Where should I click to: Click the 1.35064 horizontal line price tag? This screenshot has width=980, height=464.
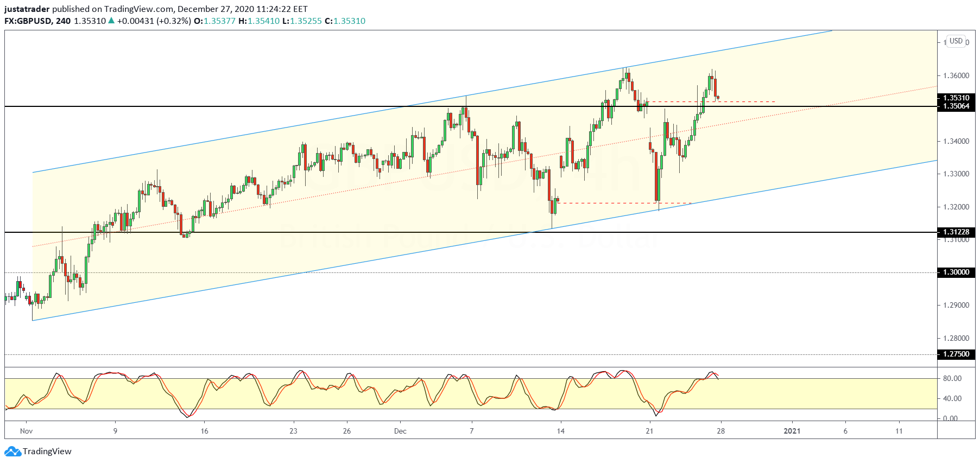click(x=956, y=106)
